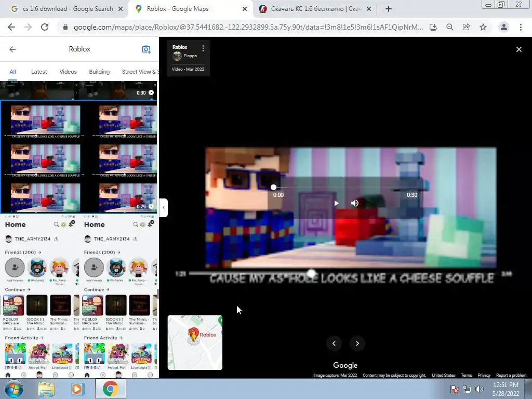Open Chrome three-dot menu
Image resolution: width=532 pixels, height=399 pixels.
pyautogui.click(x=521, y=27)
